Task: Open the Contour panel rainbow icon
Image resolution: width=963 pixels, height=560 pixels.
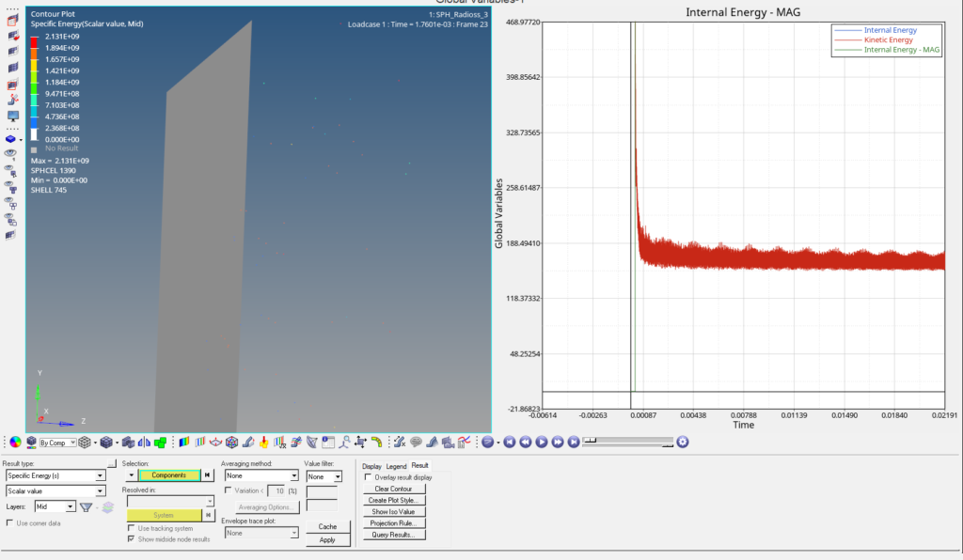Action: pyautogui.click(x=184, y=443)
